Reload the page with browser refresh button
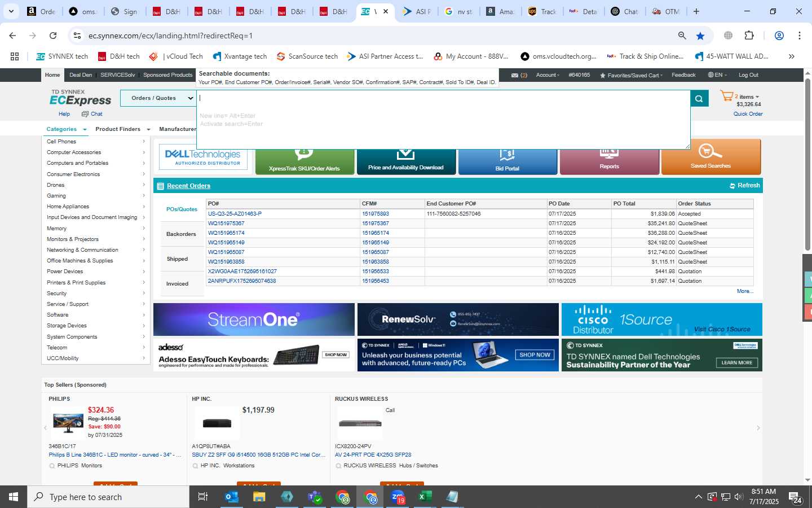This screenshot has width=812, height=508. (53, 36)
